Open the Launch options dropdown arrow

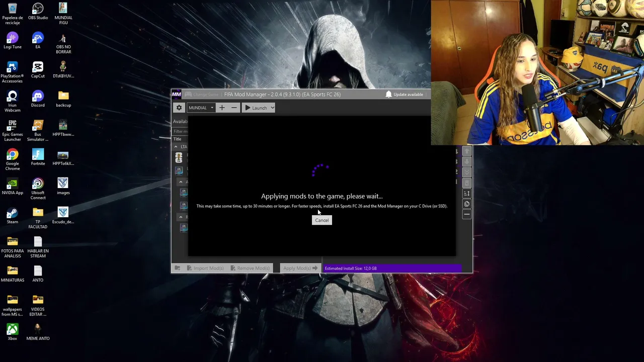point(272,108)
